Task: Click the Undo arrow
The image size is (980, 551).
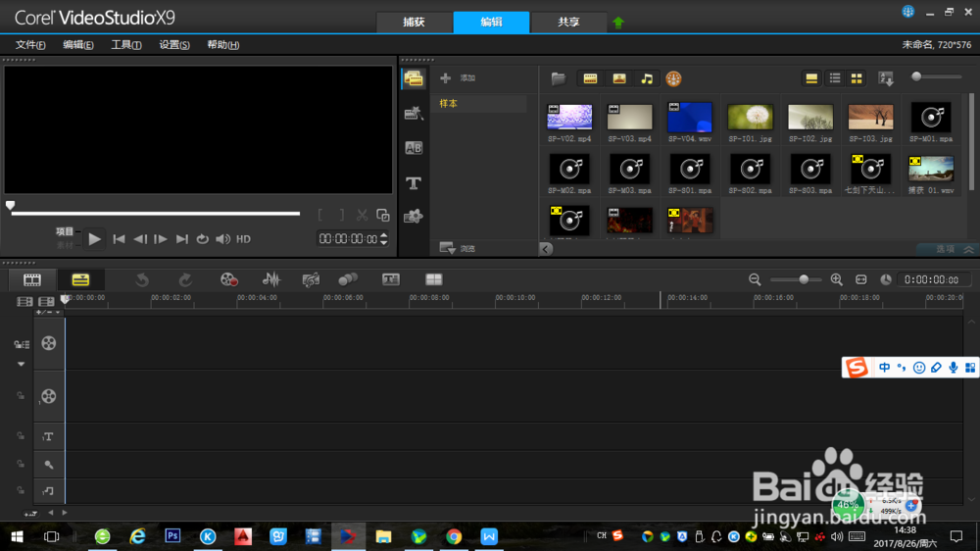Action: point(142,279)
